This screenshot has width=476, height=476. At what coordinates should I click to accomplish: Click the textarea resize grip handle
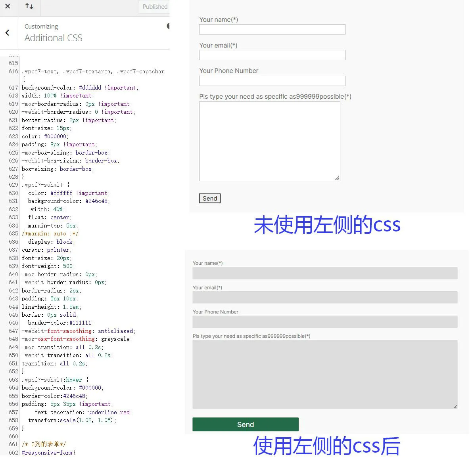pyautogui.click(x=338, y=178)
